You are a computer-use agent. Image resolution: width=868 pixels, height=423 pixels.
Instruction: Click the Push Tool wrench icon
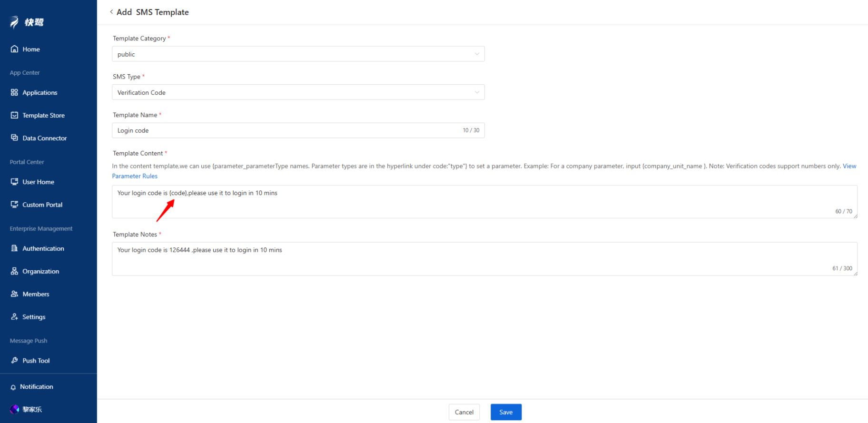pos(14,361)
